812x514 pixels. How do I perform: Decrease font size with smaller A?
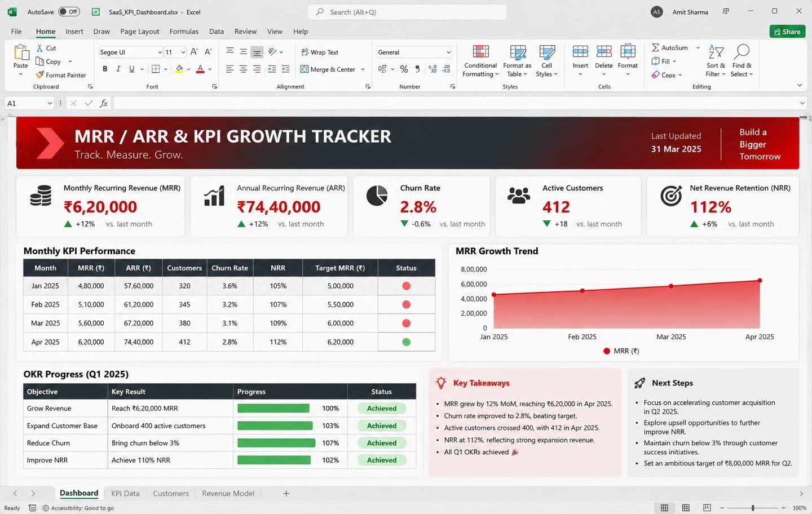pos(208,52)
